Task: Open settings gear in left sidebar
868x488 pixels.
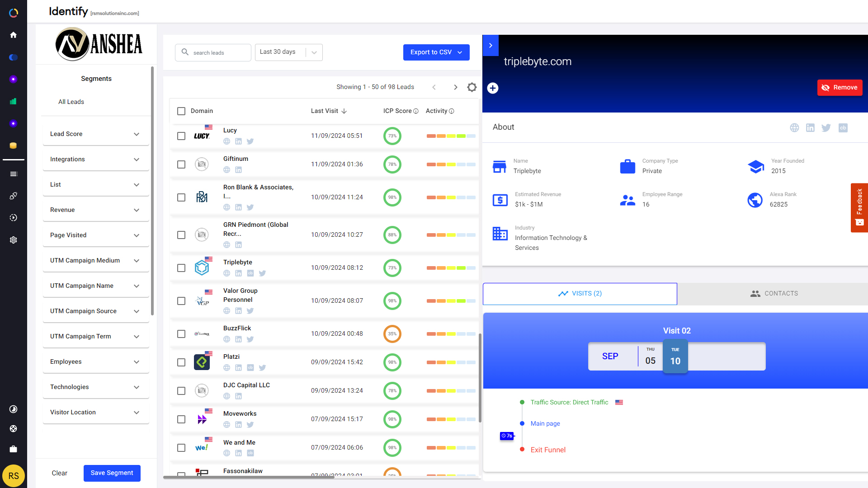Action: [x=13, y=240]
